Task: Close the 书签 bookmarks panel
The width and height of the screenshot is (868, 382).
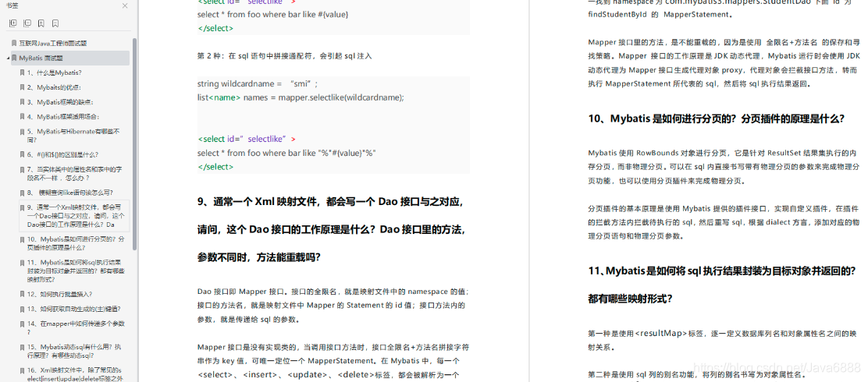Action: tap(125, 5)
